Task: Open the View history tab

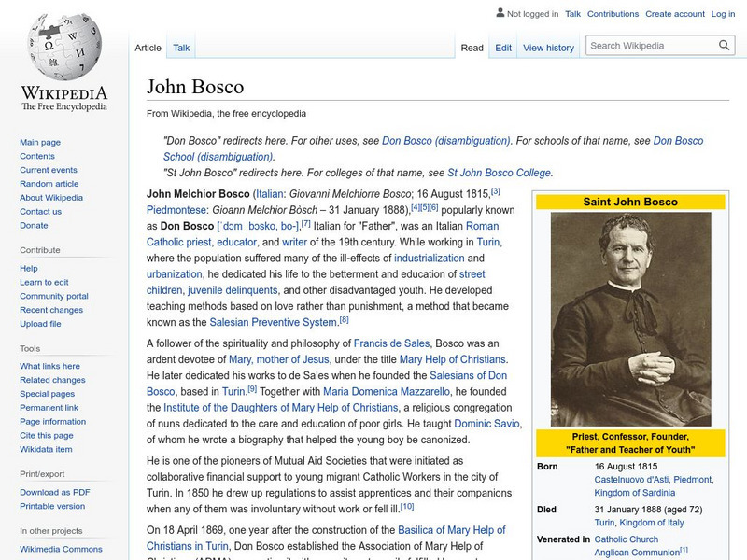Action: 548,48
